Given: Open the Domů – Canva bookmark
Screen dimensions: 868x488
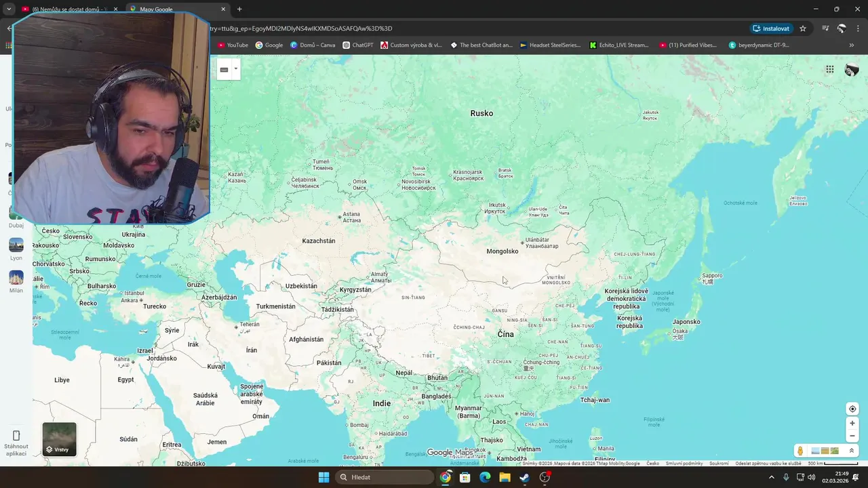Looking at the screenshot, I should [x=313, y=45].
